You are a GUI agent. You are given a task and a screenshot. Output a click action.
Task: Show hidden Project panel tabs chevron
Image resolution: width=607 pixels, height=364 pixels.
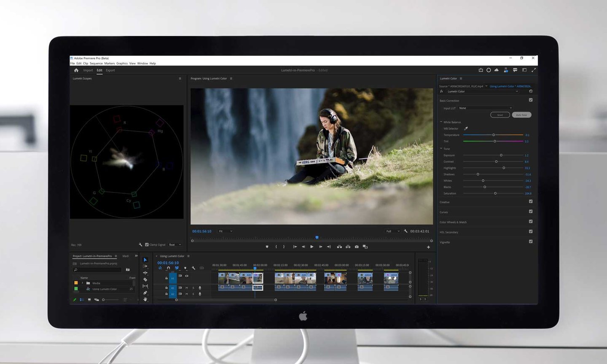[x=136, y=256]
